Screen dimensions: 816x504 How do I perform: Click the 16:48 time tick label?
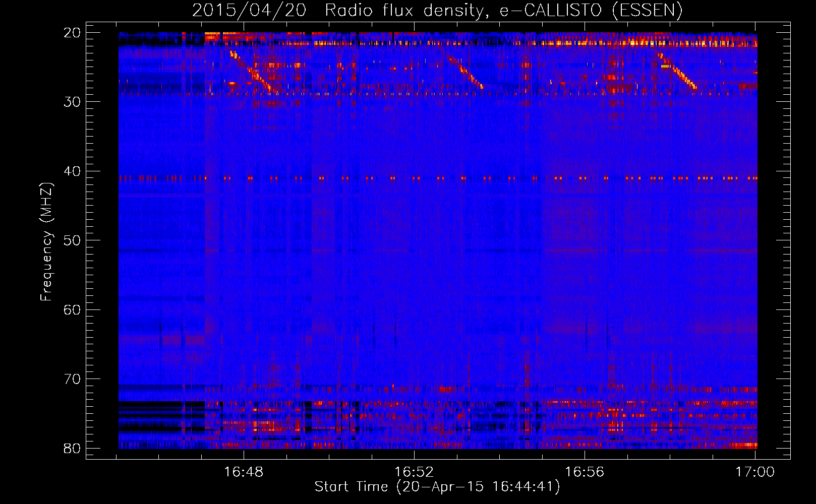[x=244, y=472]
